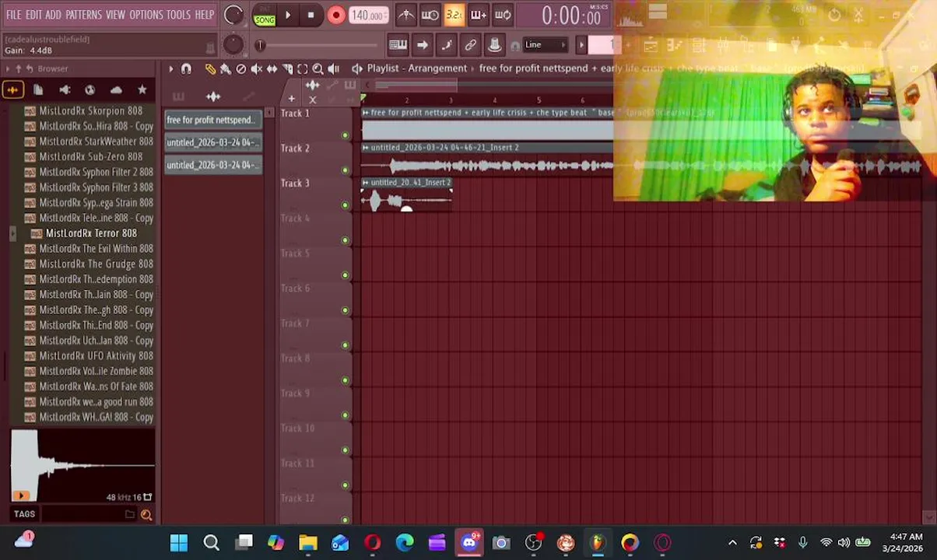Select the Paint brush tool in playlist

coord(226,69)
